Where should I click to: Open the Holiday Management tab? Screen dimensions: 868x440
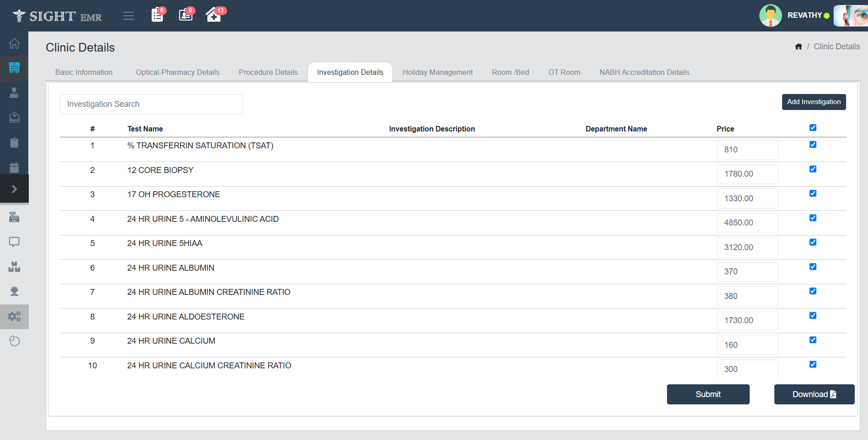point(437,72)
